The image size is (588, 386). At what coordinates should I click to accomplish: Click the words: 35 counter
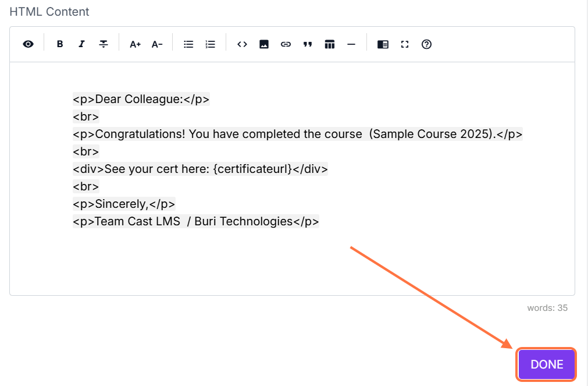547,308
